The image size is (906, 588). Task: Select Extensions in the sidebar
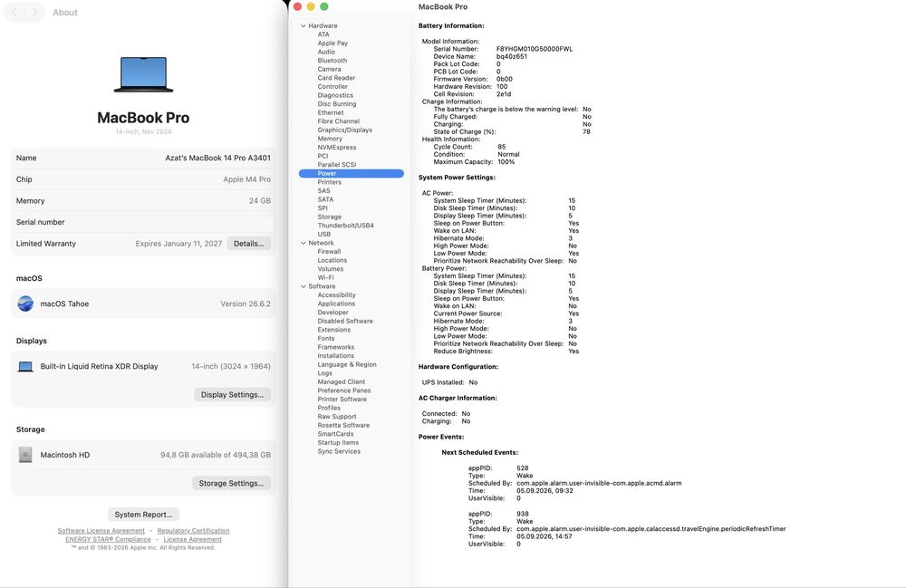tap(333, 330)
